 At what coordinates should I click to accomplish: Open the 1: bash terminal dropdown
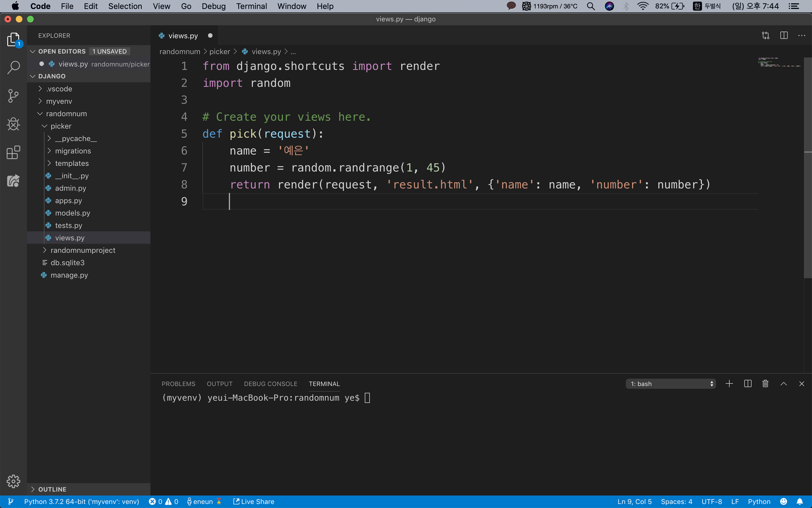pos(671,384)
